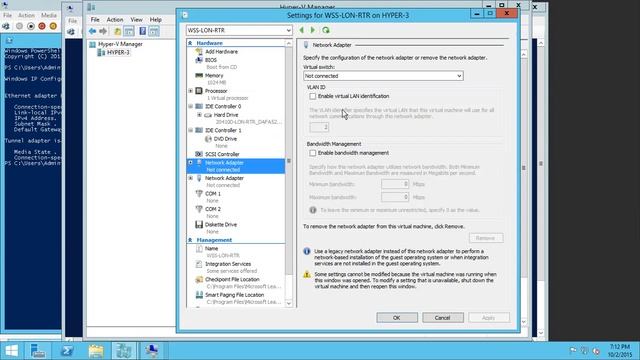Open the File menu in Hyper-V Manager
This screenshot has width=640, height=360.
tap(95, 20)
